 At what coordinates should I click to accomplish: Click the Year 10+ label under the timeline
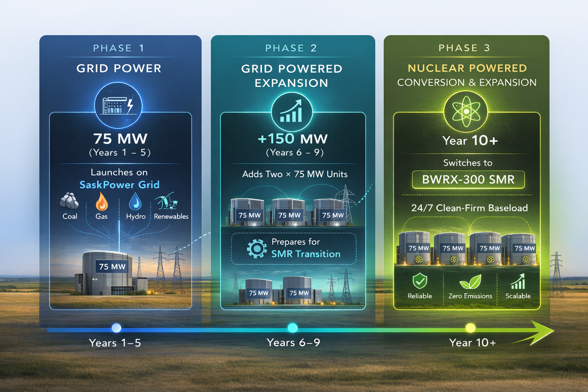point(472,343)
